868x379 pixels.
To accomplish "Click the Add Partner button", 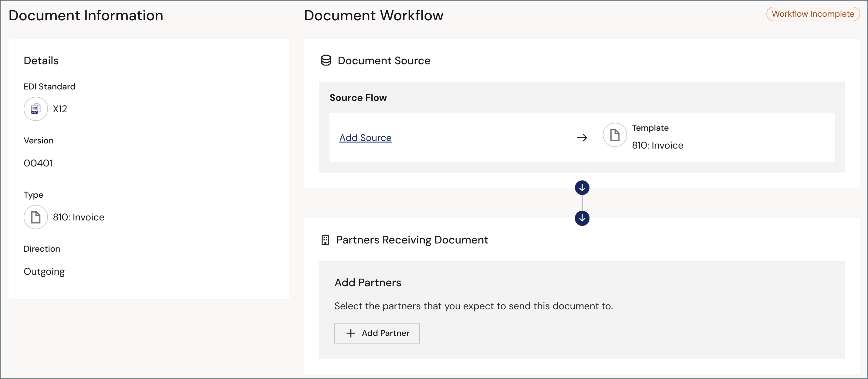I will click(377, 333).
